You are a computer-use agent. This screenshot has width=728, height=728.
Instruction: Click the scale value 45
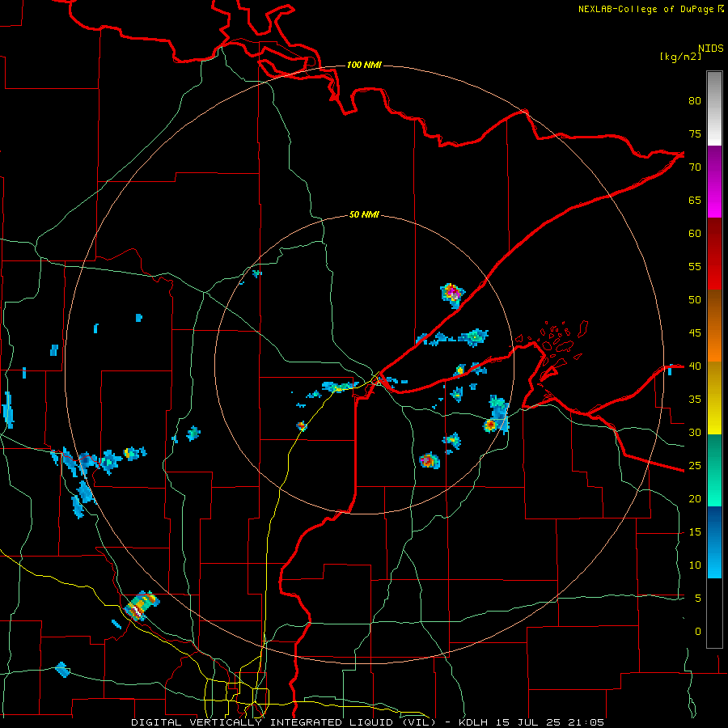[695, 333]
